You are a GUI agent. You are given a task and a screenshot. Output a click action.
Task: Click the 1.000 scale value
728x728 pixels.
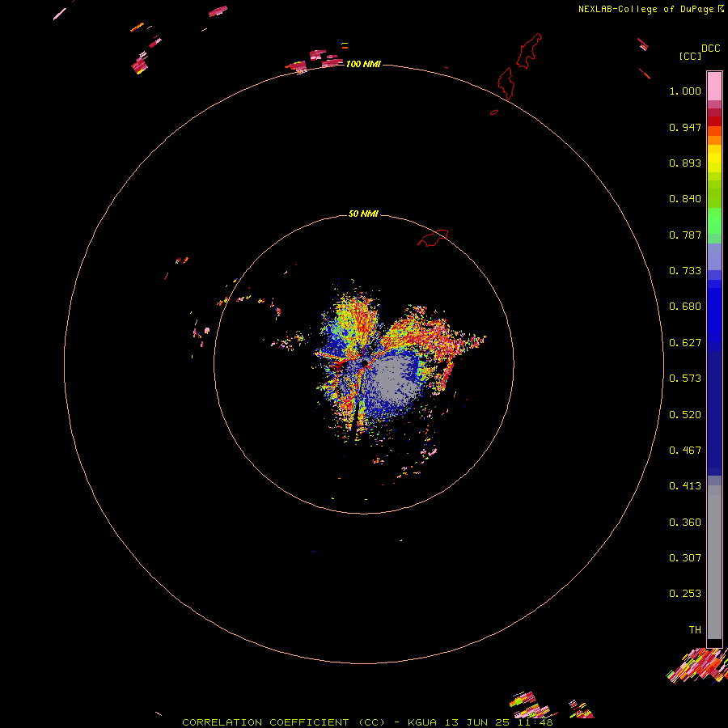(x=685, y=91)
